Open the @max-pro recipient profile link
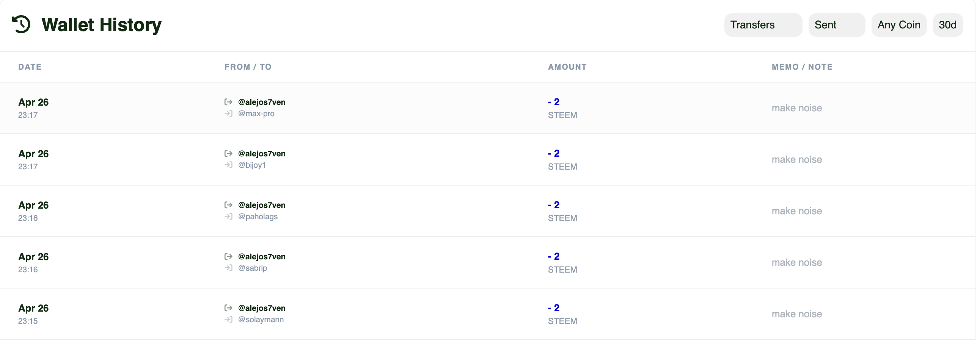Viewport: 980px width, 340px height. pyautogui.click(x=256, y=114)
